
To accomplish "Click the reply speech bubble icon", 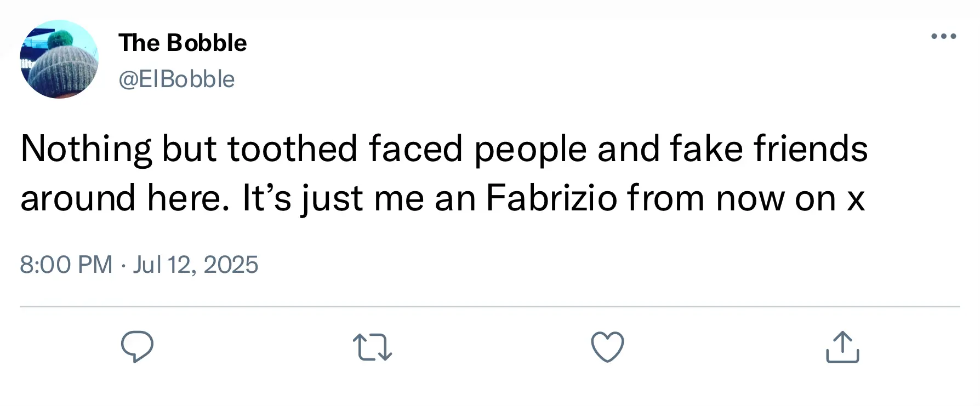I will pyautogui.click(x=137, y=347).
